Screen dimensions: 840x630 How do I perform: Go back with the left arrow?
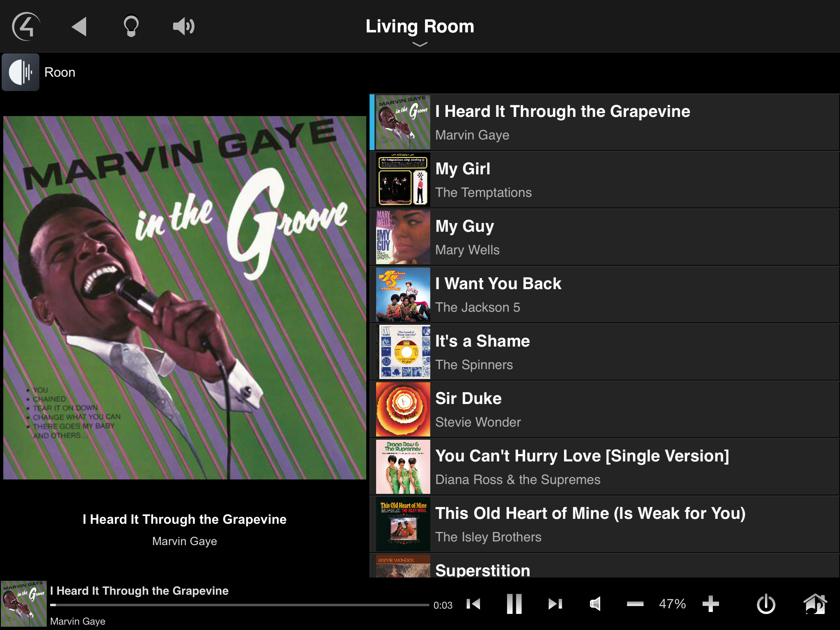click(79, 27)
